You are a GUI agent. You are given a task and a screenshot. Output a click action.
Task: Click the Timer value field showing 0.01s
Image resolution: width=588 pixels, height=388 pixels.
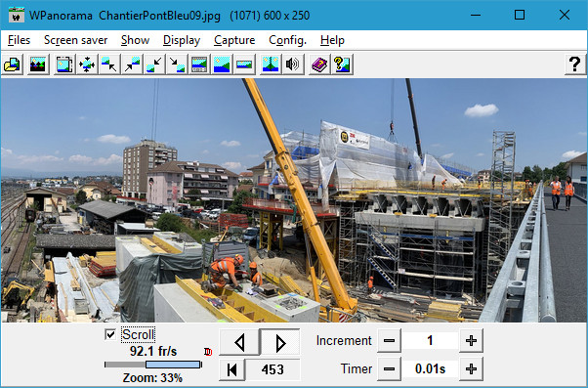click(430, 368)
